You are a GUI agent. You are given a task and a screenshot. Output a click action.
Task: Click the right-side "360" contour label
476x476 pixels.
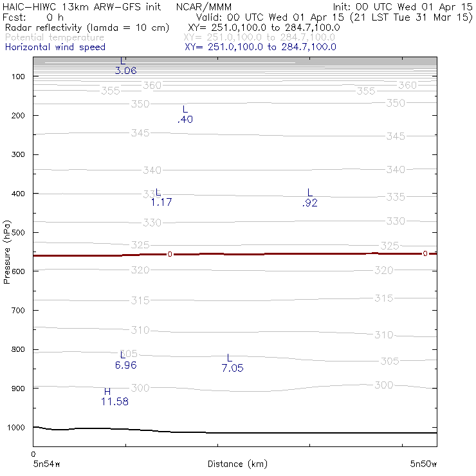pyautogui.click(x=407, y=86)
